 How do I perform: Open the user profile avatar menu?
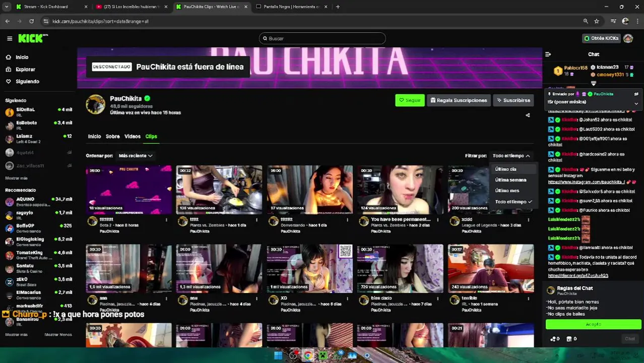coord(628,38)
